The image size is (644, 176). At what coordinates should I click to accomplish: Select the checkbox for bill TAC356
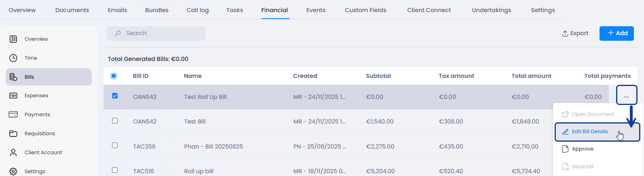pyautogui.click(x=115, y=145)
